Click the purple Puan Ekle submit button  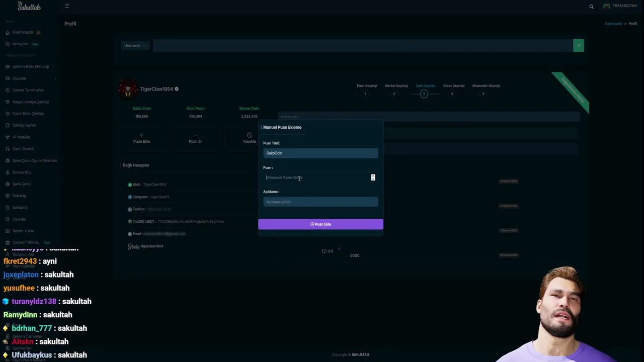[320, 224]
